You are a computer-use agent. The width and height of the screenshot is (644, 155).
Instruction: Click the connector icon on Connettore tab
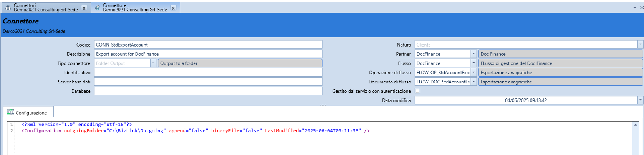point(97,8)
